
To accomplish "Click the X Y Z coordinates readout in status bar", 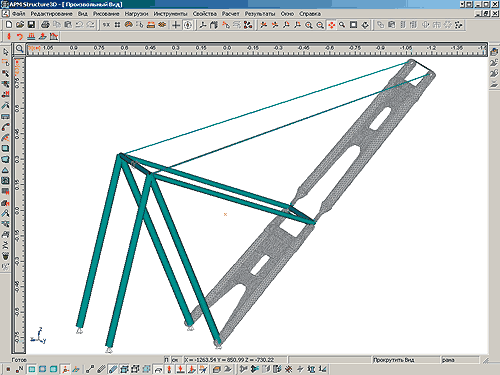I will click(x=235, y=360).
